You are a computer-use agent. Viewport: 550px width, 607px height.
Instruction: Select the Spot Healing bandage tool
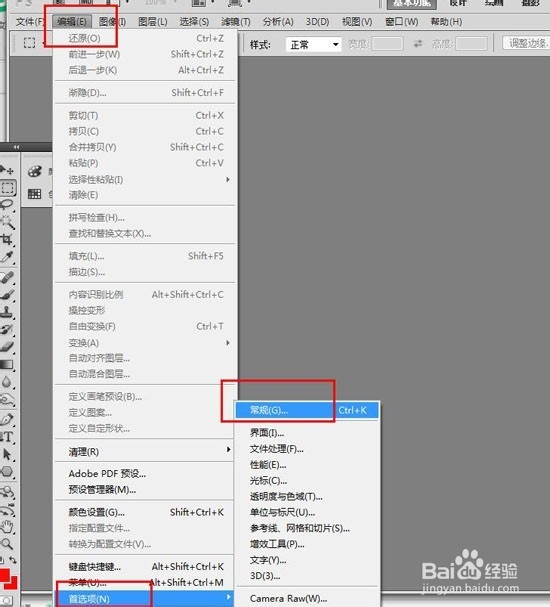pyautogui.click(x=7, y=278)
